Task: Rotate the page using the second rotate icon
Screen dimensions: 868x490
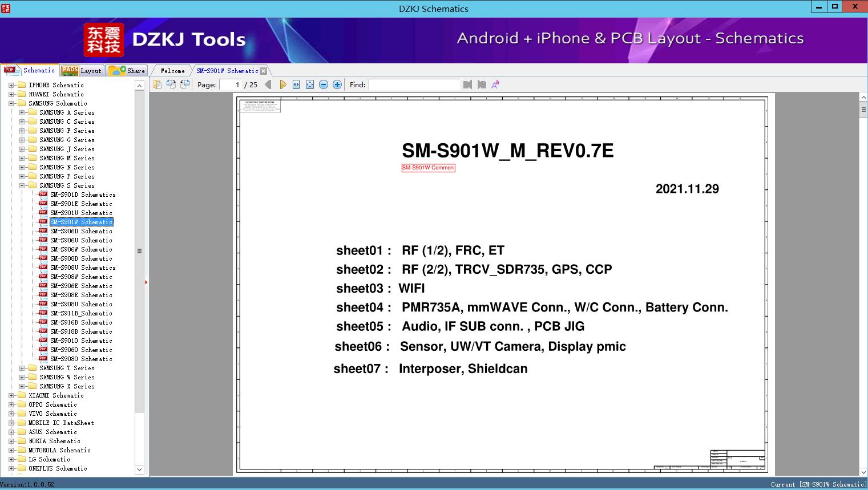Action: 184,84
